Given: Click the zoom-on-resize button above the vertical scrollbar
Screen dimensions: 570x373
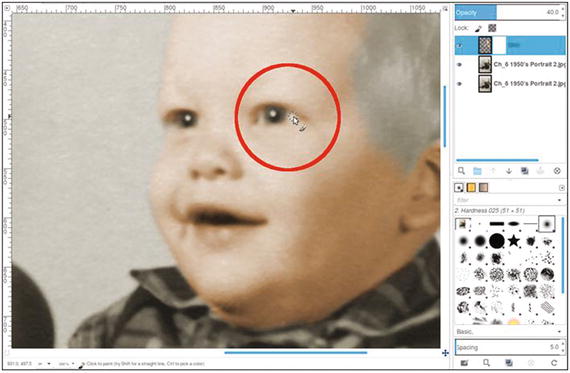Looking at the screenshot, I should tap(445, 8).
